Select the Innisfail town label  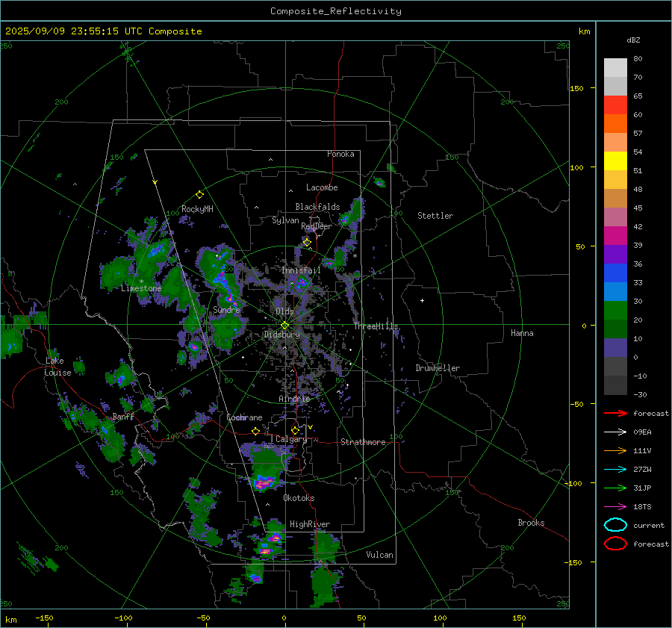point(301,270)
